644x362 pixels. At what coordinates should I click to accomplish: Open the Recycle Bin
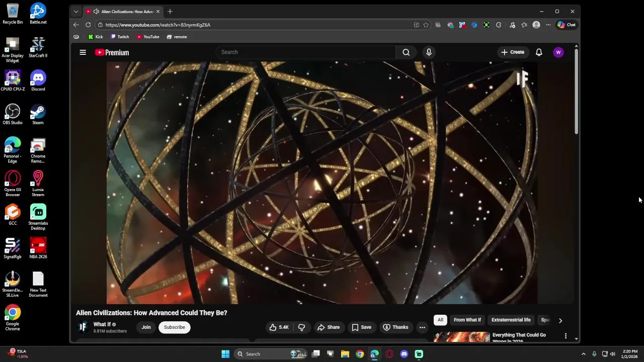click(13, 14)
